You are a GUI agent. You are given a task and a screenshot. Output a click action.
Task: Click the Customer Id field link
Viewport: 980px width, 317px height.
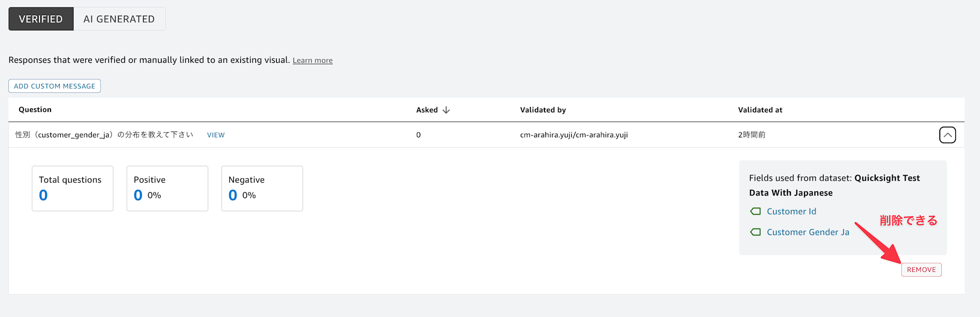tap(791, 211)
